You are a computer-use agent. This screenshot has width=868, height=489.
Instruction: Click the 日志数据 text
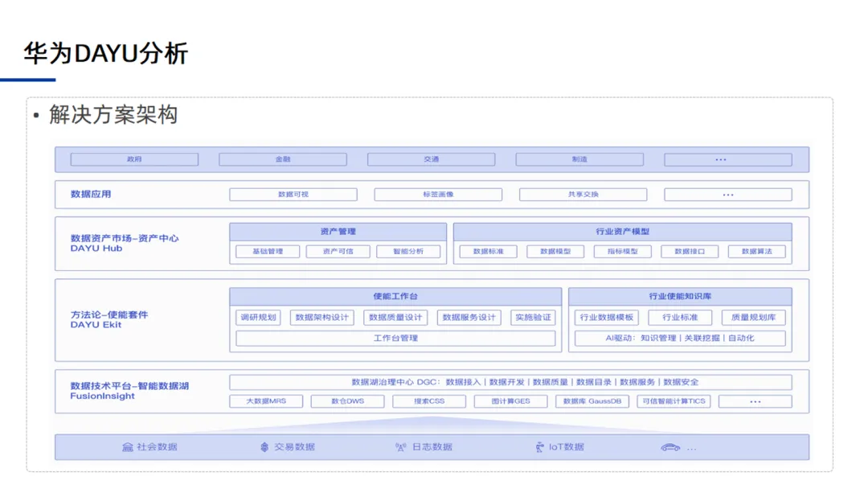432,447
